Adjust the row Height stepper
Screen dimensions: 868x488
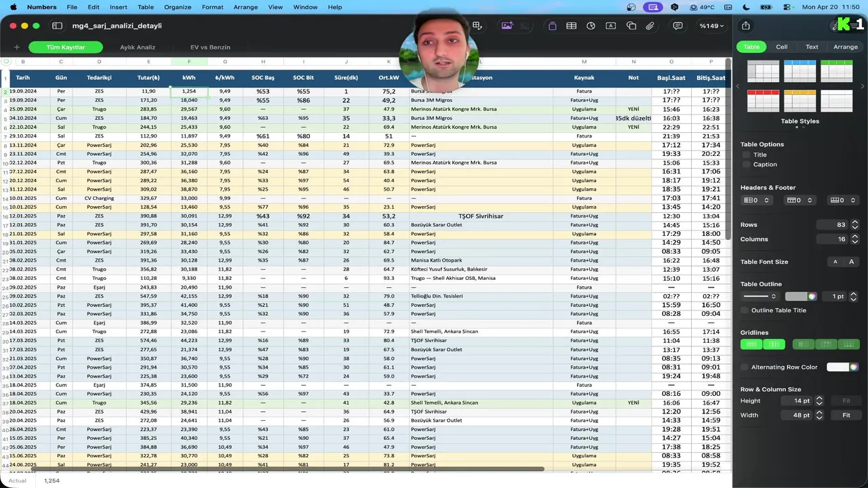[819, 401]
